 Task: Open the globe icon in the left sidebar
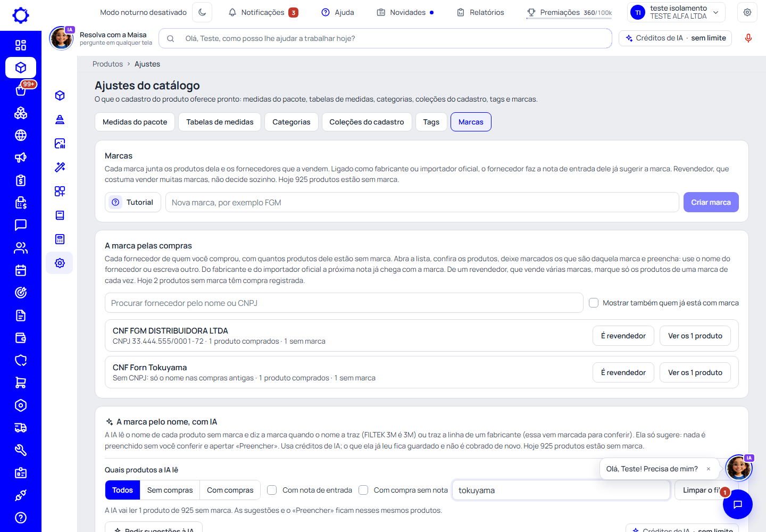click(x=21, y=135)
